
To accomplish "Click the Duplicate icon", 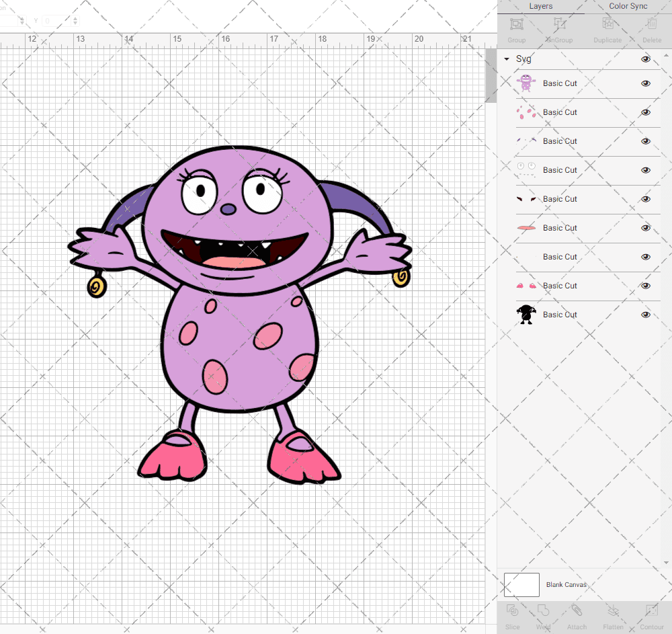I will pyautogui.click(x=607, y=24).
